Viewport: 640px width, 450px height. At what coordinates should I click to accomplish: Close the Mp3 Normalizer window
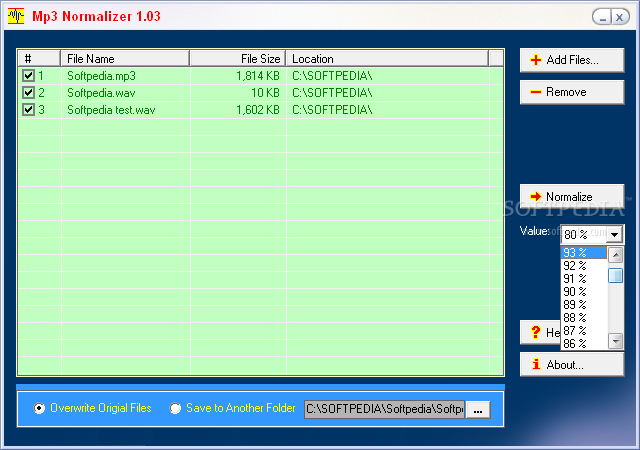(x=620, y=17)
